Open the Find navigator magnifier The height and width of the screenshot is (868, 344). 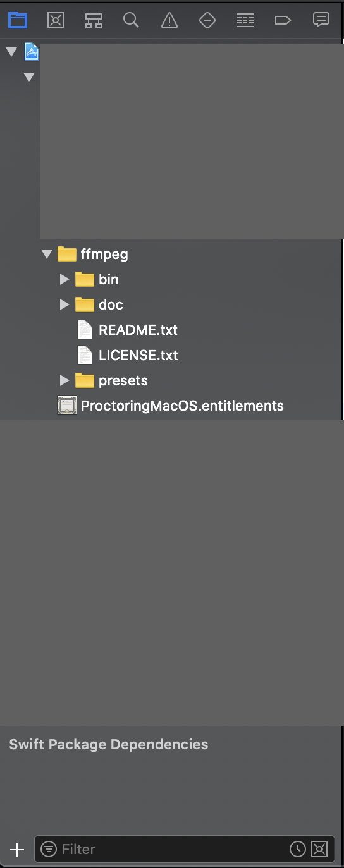(131, 20)
